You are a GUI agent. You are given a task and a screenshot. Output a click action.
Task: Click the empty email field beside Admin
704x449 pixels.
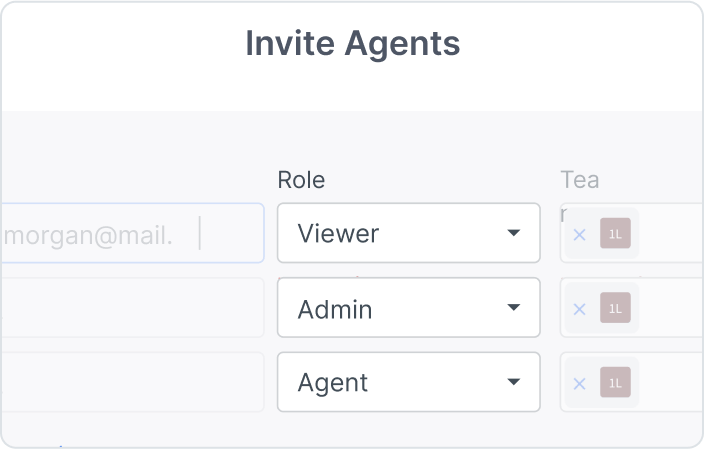[130, 308]
